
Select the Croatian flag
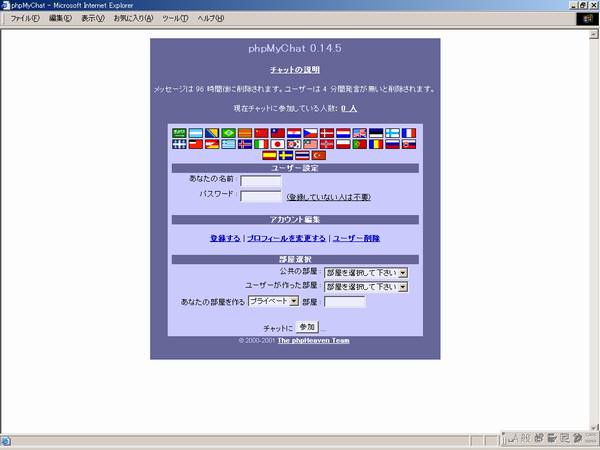tap(294, 133)
